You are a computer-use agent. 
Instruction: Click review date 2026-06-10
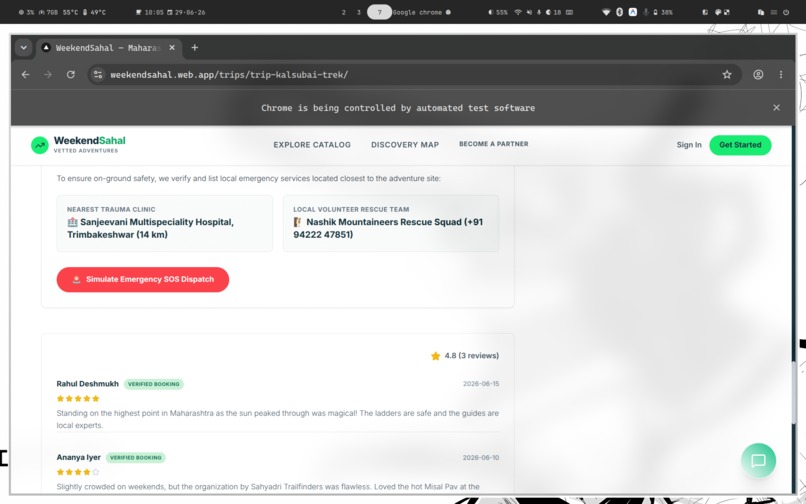481,457
